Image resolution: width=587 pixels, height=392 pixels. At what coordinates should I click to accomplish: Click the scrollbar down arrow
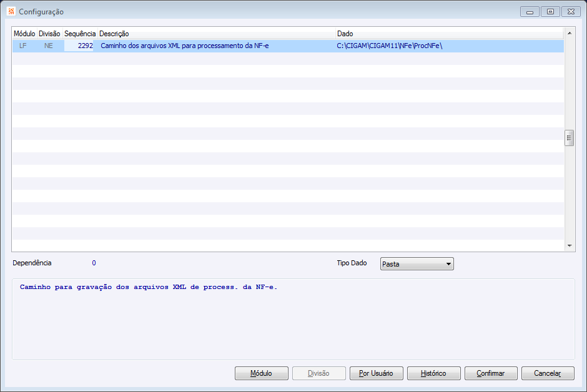[570, 246]
